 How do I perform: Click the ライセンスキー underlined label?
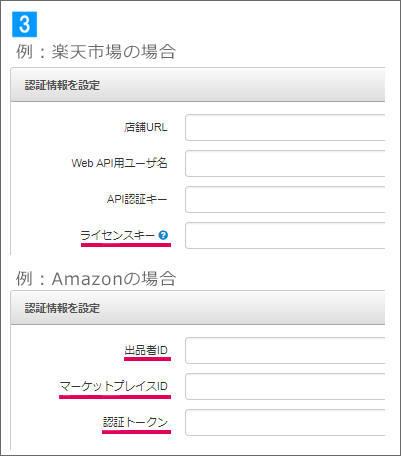[x=117, y=235]
